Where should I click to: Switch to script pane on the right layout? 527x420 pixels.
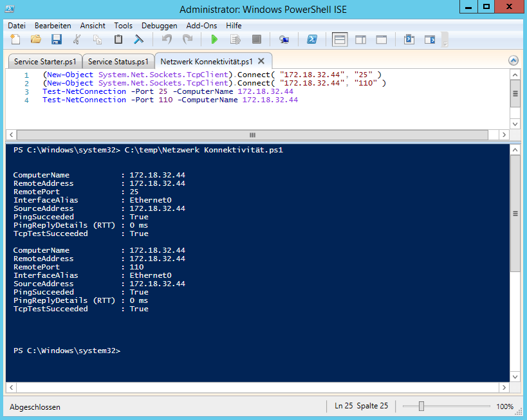point(360,40)
